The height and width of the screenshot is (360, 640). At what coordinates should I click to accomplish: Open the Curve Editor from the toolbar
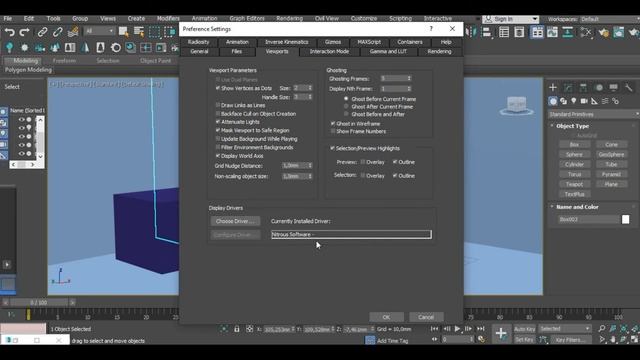pos(552,32)
